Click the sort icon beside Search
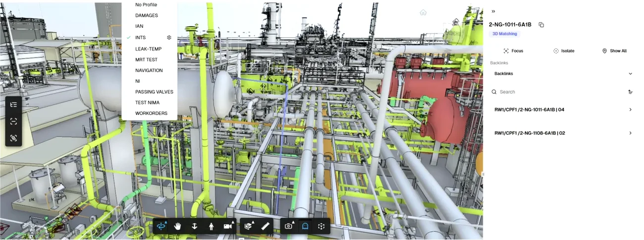The width and height of the screenshot is (644, 240). click(x=630, y=92)
